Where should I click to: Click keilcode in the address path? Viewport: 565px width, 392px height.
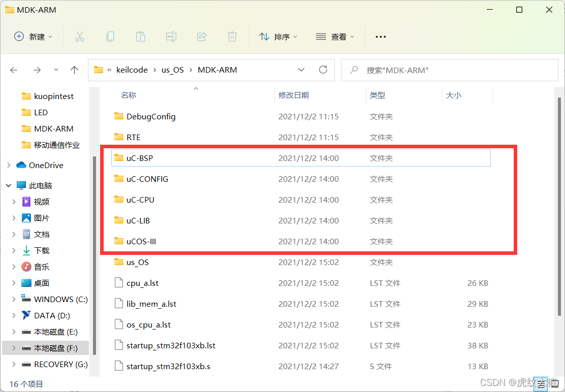click(132, 70)
